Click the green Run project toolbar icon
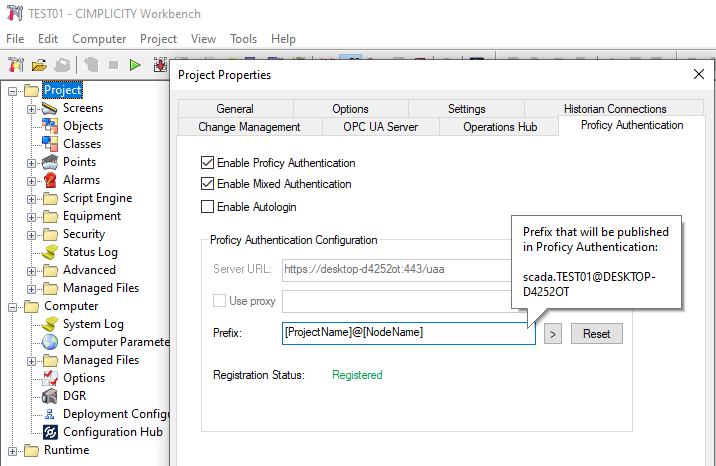The height and width of the screenshot is (466, 716). 135,65
